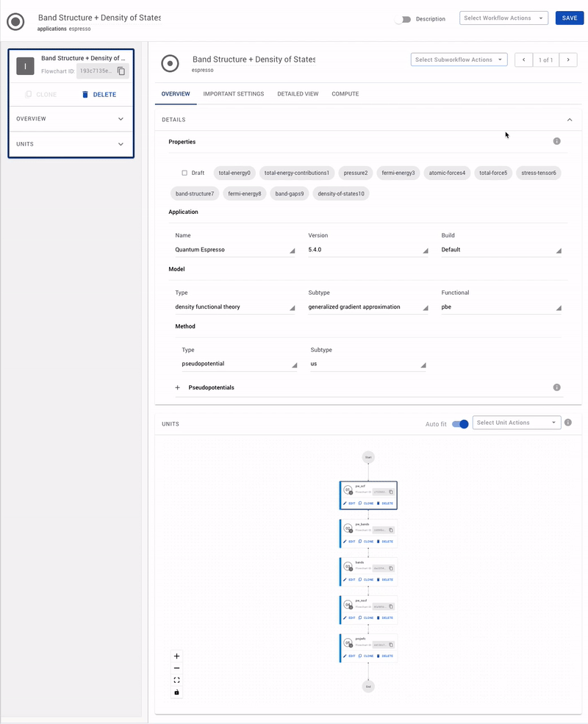Copy the pw_nscf unit Flowchart ID
This screenshot has width=588, height=724.
pos(391,606)
